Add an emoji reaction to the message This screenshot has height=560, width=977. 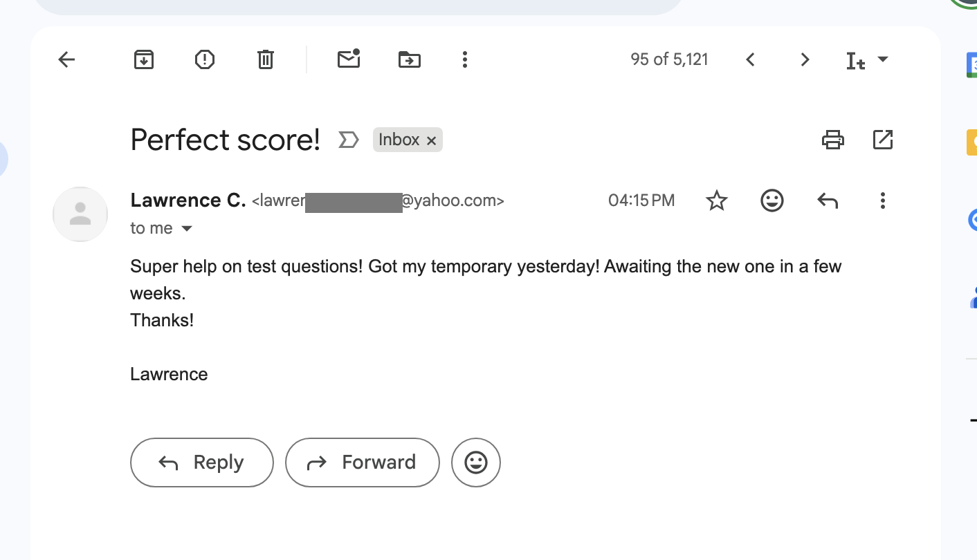[771, 200]
